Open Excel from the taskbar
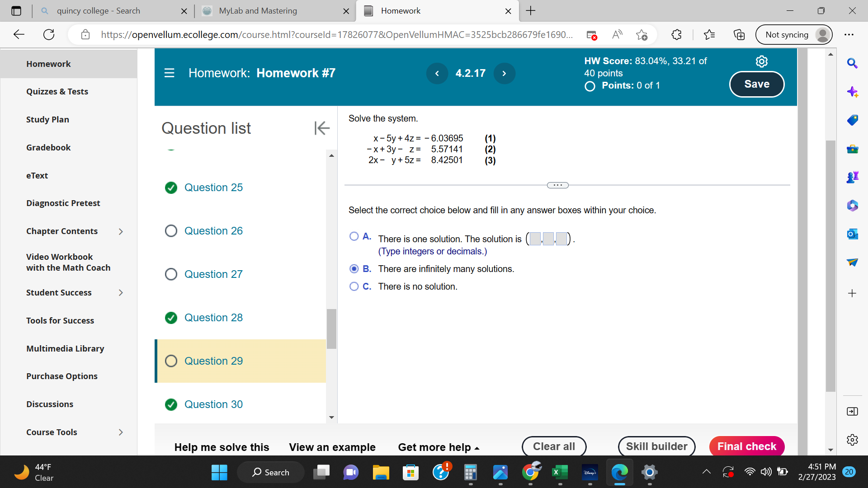 pos(560,472)
